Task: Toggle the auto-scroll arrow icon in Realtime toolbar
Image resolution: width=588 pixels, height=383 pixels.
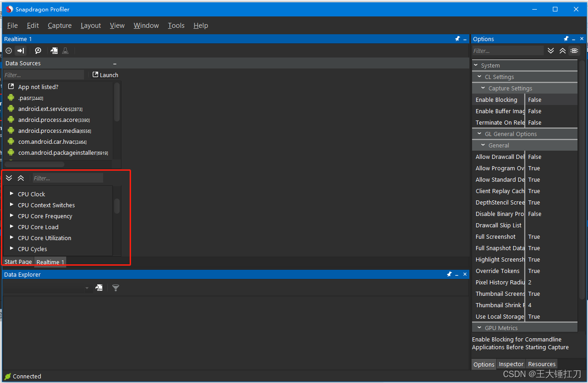Action: (x=21, y=51)
